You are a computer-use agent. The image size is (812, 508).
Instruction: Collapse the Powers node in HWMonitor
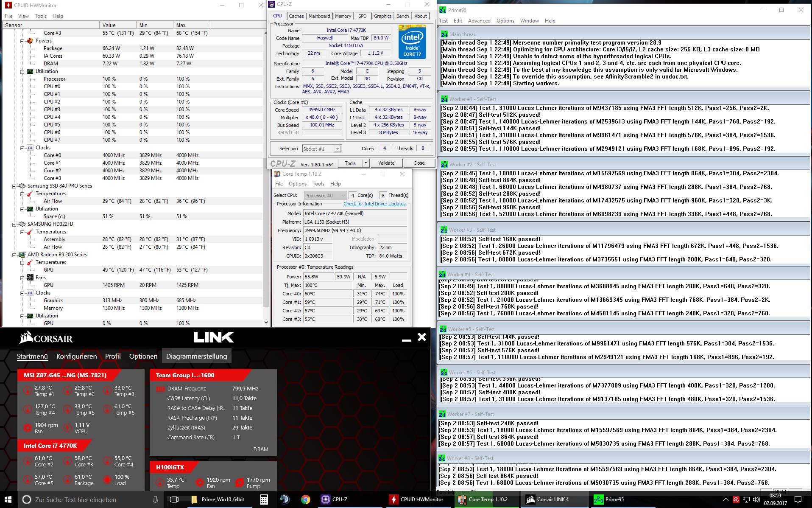click(22, 41)
